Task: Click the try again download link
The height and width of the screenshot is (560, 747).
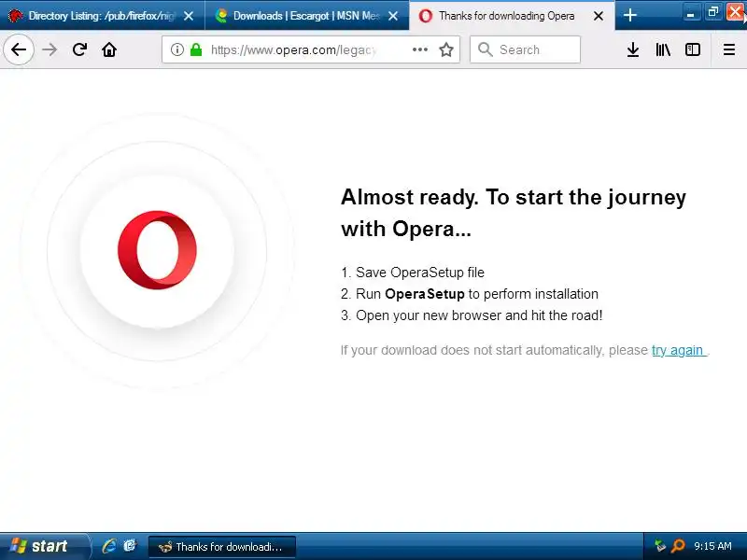Action: pyautogui.click(x=679, y=351)
